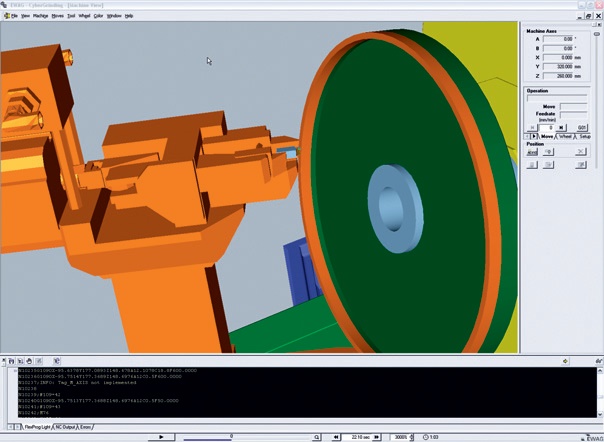604x442 pixels.
Task: Click the Y axis value field
Action: coord(558,67)
